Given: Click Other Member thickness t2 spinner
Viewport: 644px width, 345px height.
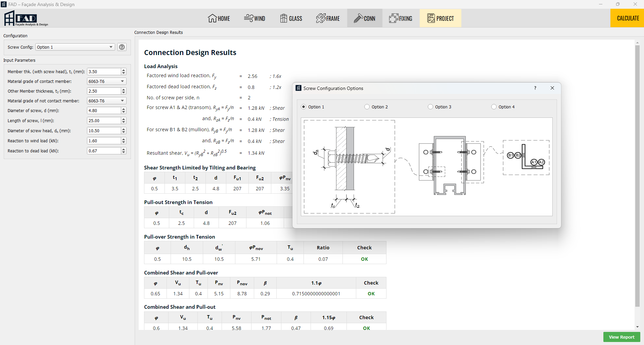Looking at the screenshot, I should click(124, 91).
